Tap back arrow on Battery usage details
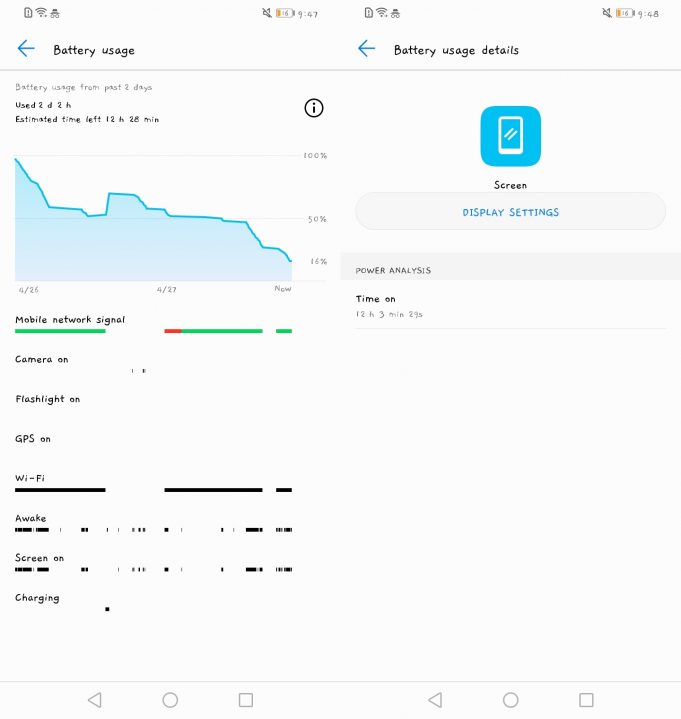 click(x=366, y=49)
